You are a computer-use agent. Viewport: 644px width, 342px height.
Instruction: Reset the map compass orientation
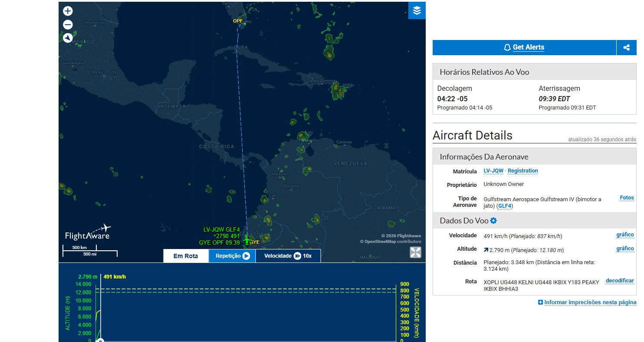tap(68, 38)
